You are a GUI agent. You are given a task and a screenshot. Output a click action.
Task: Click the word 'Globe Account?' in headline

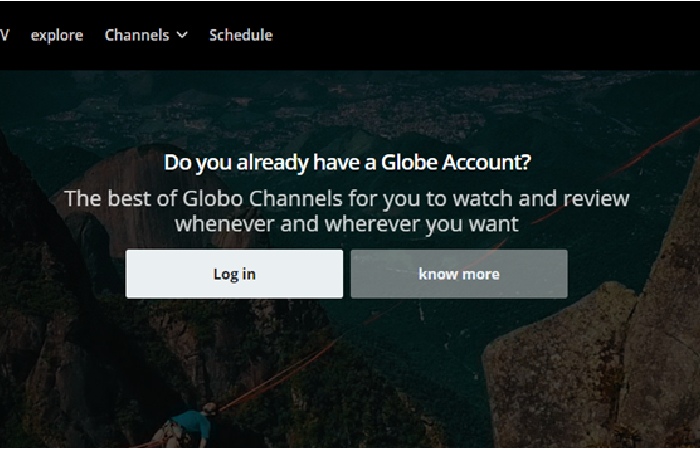[456, 162]
